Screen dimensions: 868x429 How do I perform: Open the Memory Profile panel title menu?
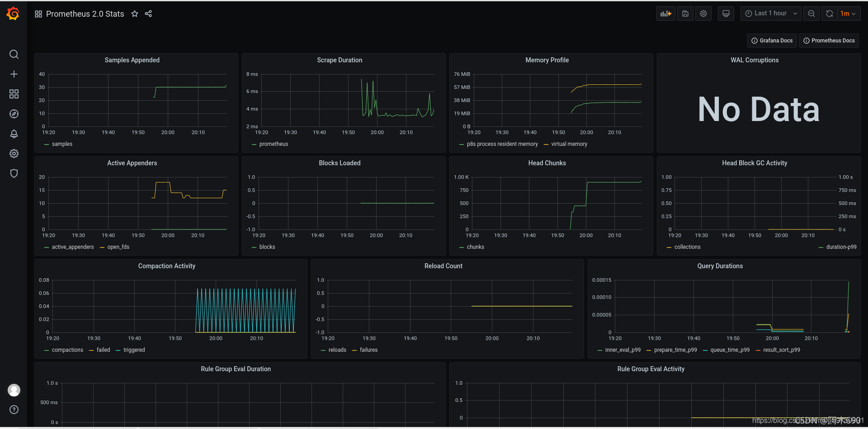tap(547, 60)
